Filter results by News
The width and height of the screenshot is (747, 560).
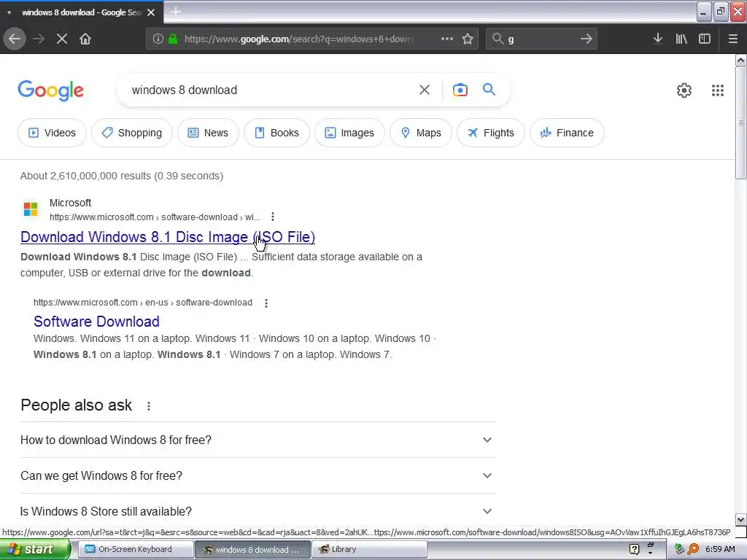click(x=208, y=133)
